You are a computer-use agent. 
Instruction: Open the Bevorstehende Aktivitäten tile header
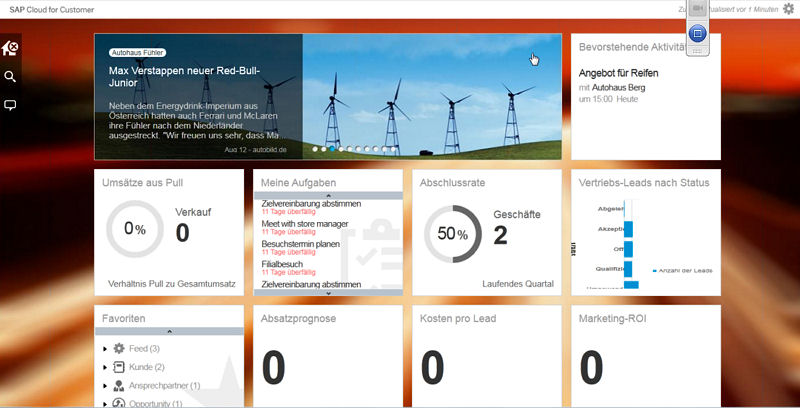tap(632, 47)
